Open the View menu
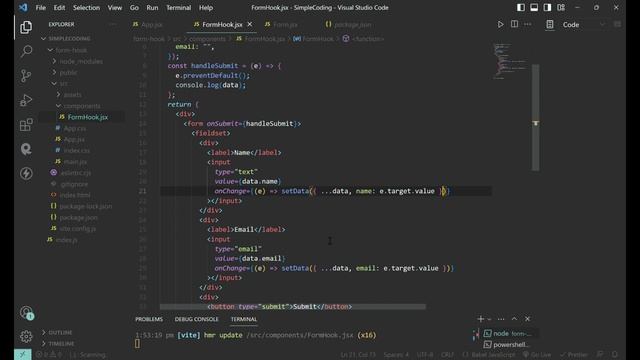640x360 pixels. (115, 7)
